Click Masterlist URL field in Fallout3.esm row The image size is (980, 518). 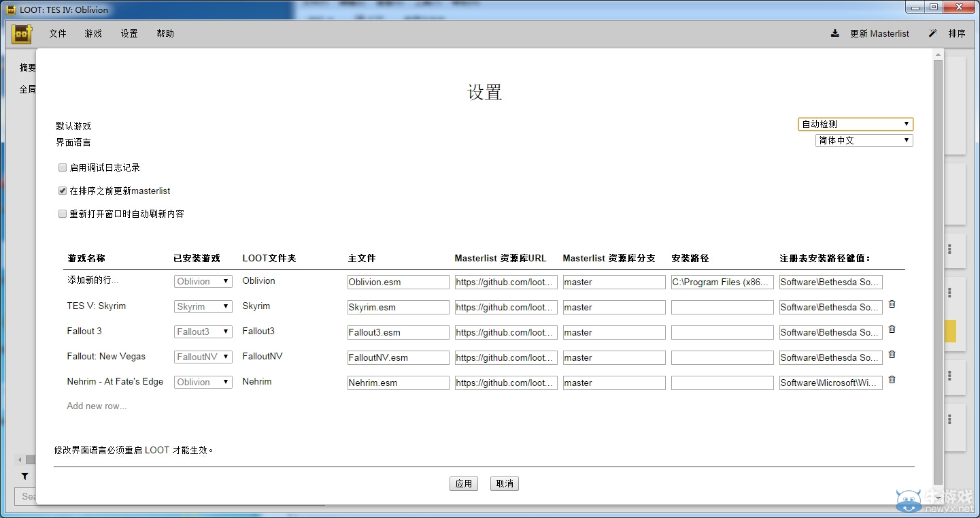point(507,332)
